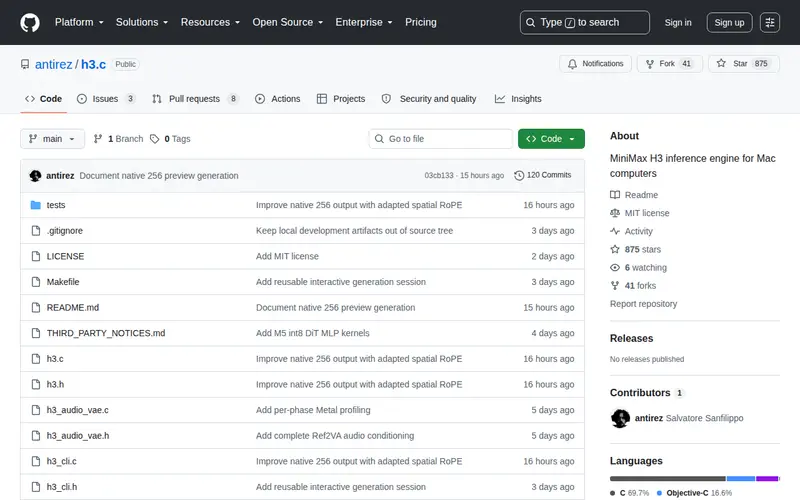The width and height of the screenshot is (800, 500).
Task: Expand the Platform menu
Action: click(x=79, y=22)
